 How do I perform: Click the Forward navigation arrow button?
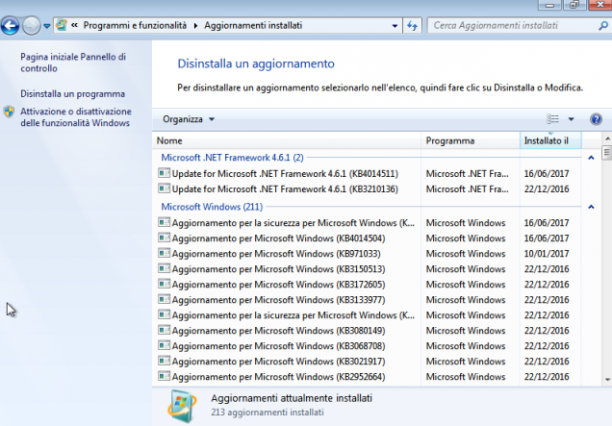coord(31,26)
